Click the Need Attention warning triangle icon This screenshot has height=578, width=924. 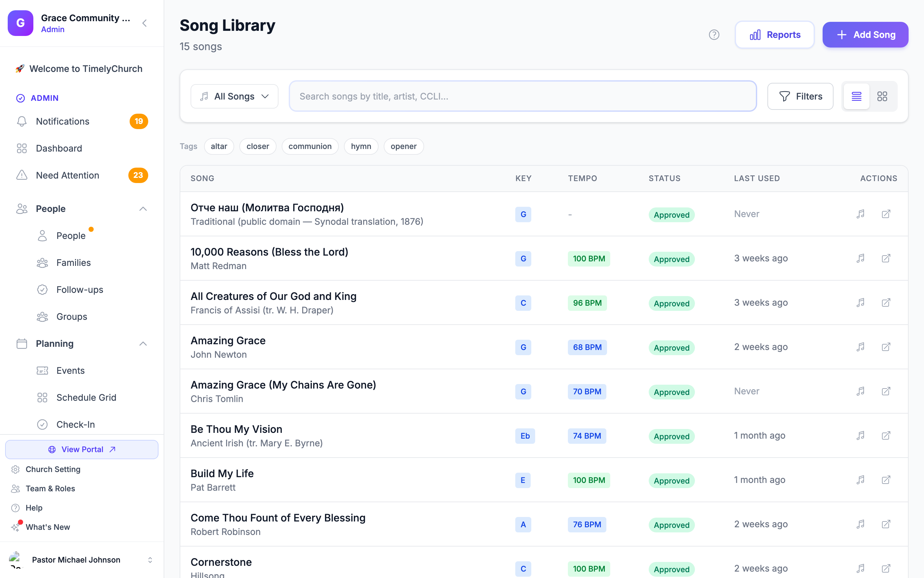coord(22,175)
